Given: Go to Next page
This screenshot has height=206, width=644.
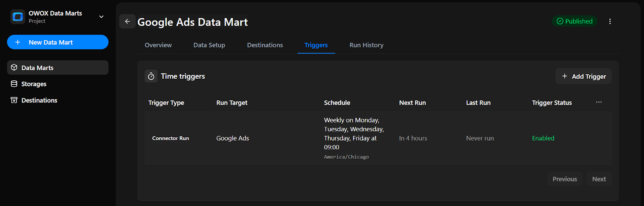Looking at the screenshot, I should click(599, 179).
